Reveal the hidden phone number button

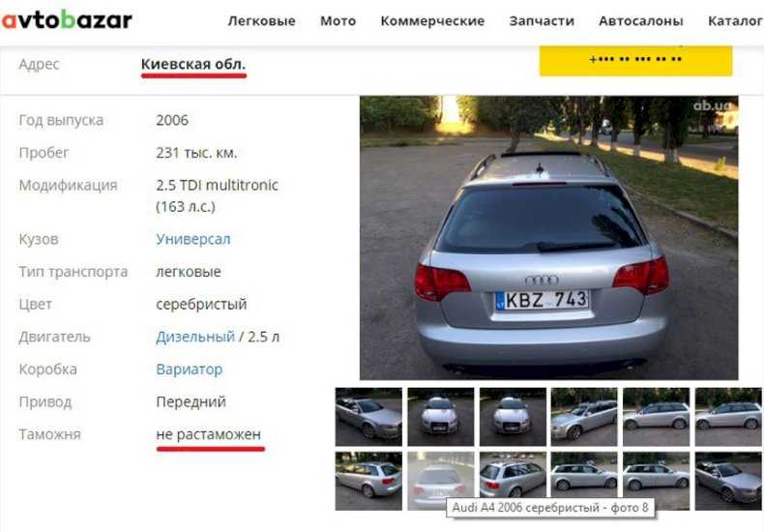point(635,60)
